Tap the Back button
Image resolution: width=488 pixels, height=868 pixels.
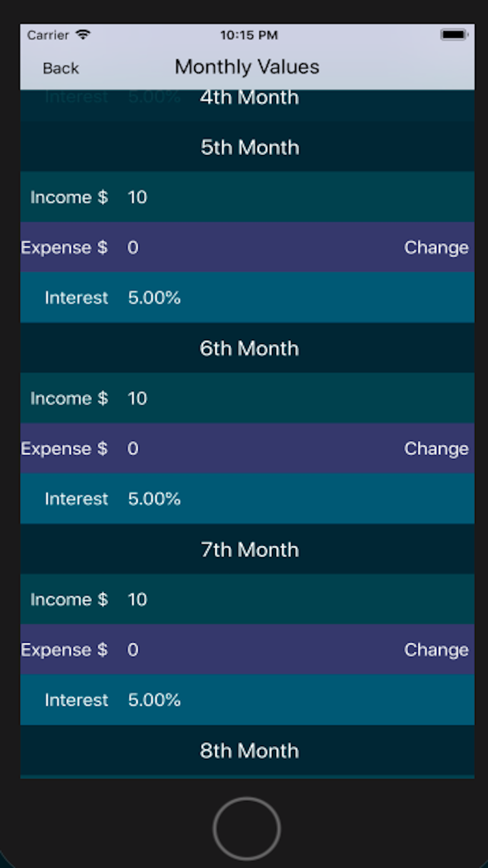click(x=61, y=68)
